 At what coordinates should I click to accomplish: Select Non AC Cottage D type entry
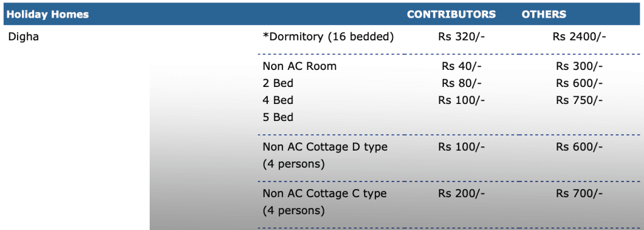[x=325, y=155]
